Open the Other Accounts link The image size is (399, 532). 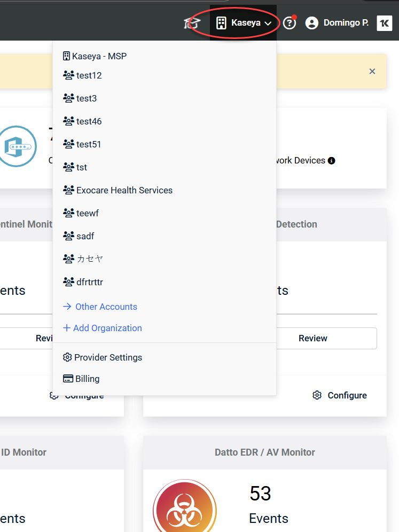[106, 307]
